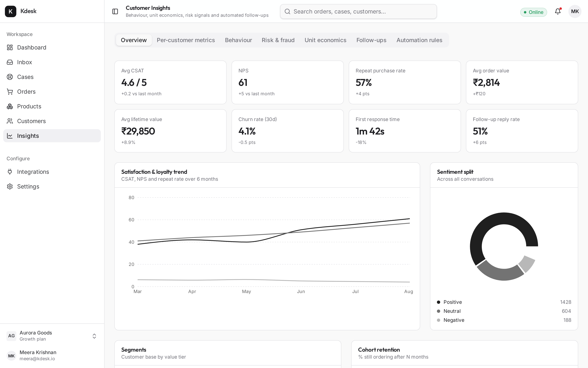Click the Positive legend dot

click(x=439, y=302)
